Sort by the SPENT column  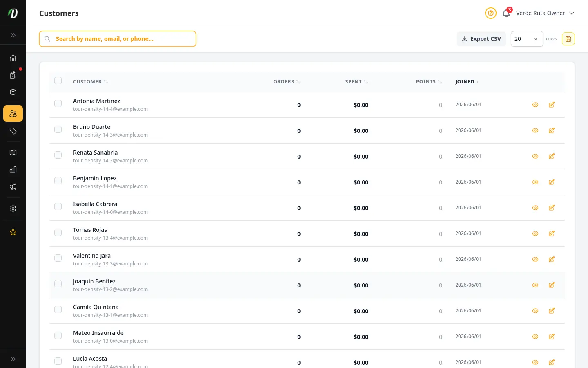click(x=356, y=82)
